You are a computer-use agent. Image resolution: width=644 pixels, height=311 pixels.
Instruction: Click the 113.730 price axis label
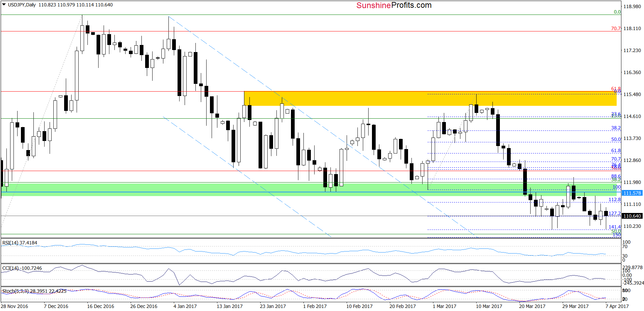(632, 138)
